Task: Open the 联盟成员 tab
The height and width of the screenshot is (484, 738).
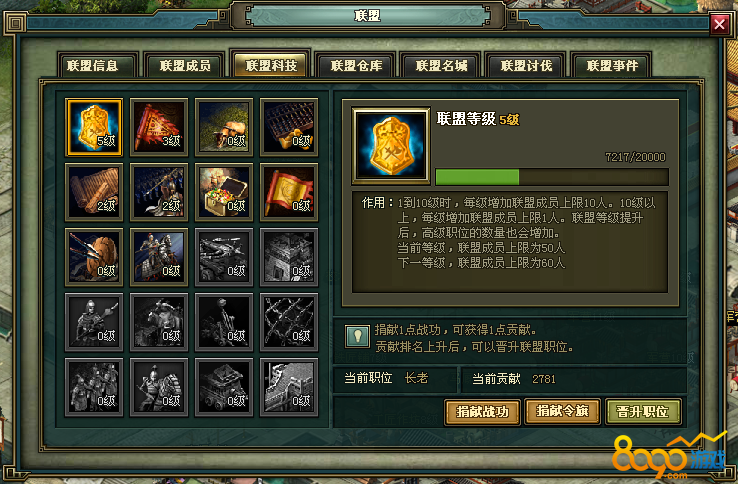Action: coord(185,65)
